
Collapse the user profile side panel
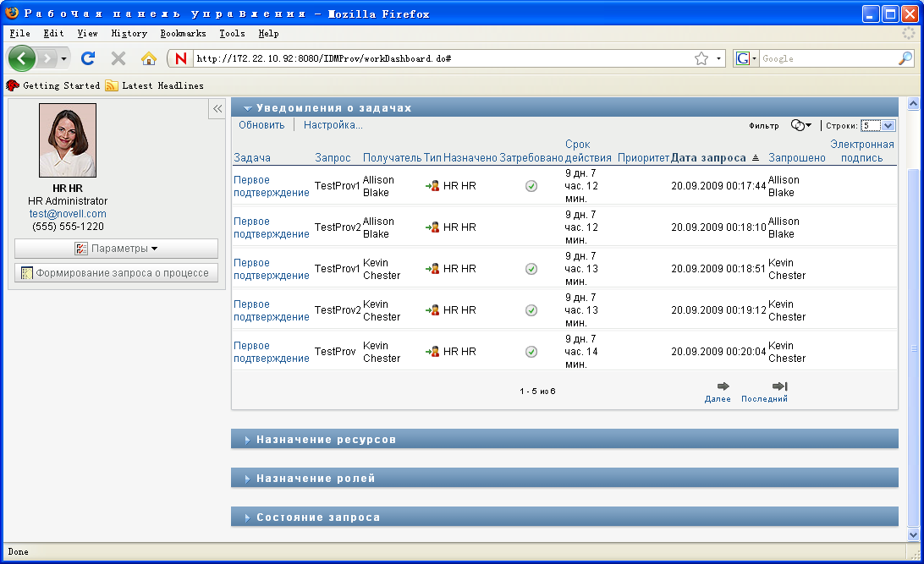[217, 109]
